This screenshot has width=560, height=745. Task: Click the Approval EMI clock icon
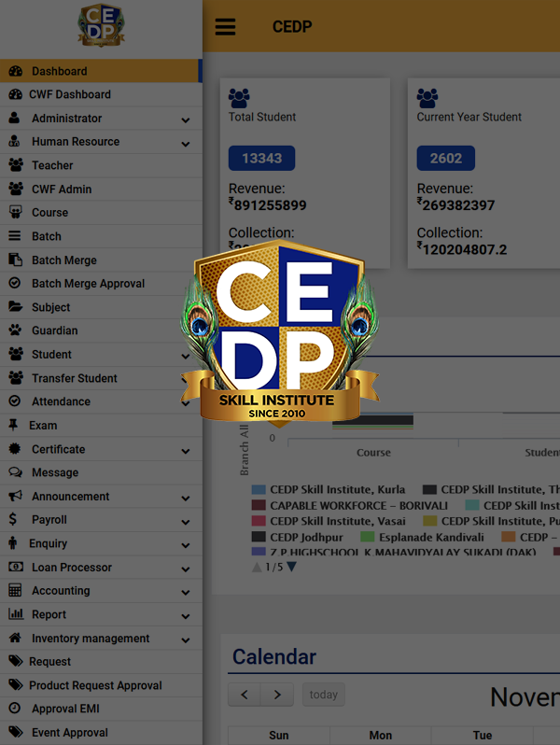pos(15,709)
